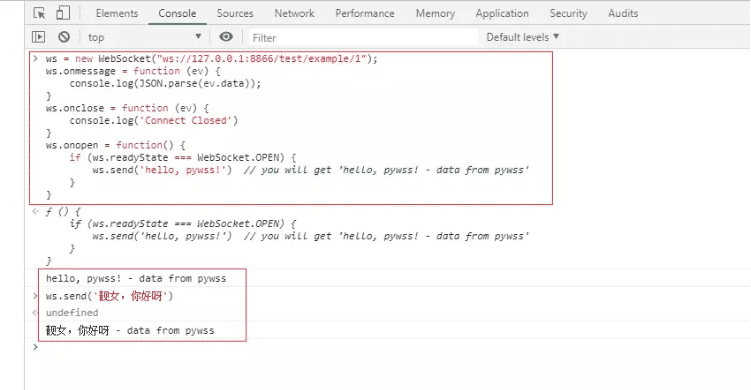This screenshot has height=390, width=751.
Task: Click the 'ws.onclose = function (ev)' line
Action: pos(127,108)
